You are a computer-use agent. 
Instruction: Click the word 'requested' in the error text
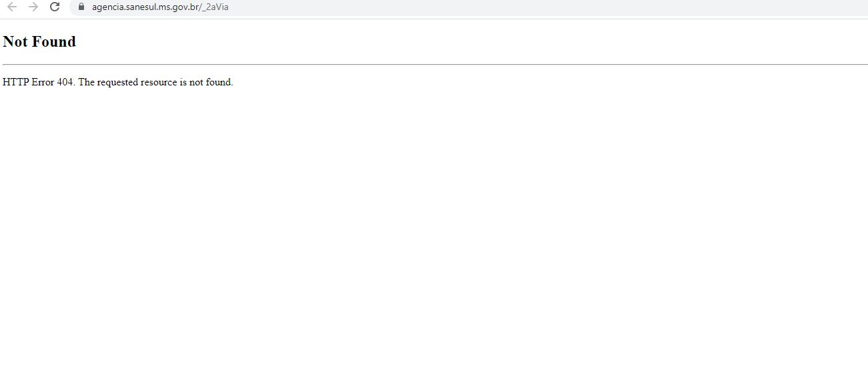click(x=117, y=82)
